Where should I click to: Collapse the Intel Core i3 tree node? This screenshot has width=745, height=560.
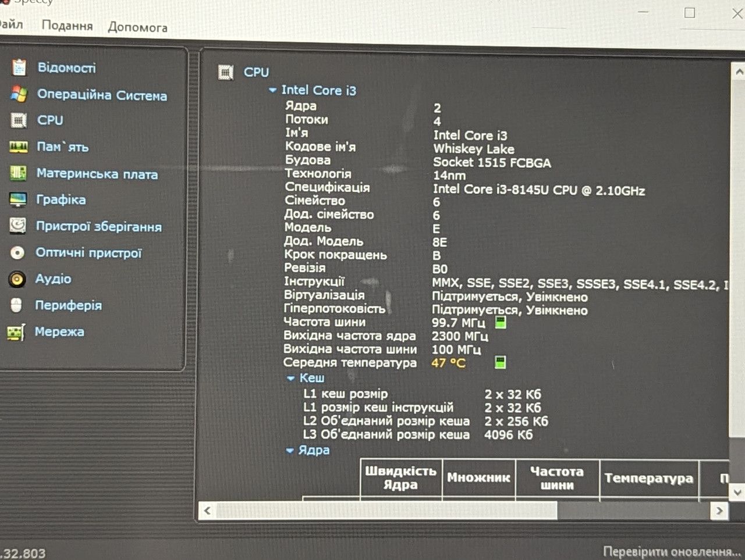tap(272, 90)
